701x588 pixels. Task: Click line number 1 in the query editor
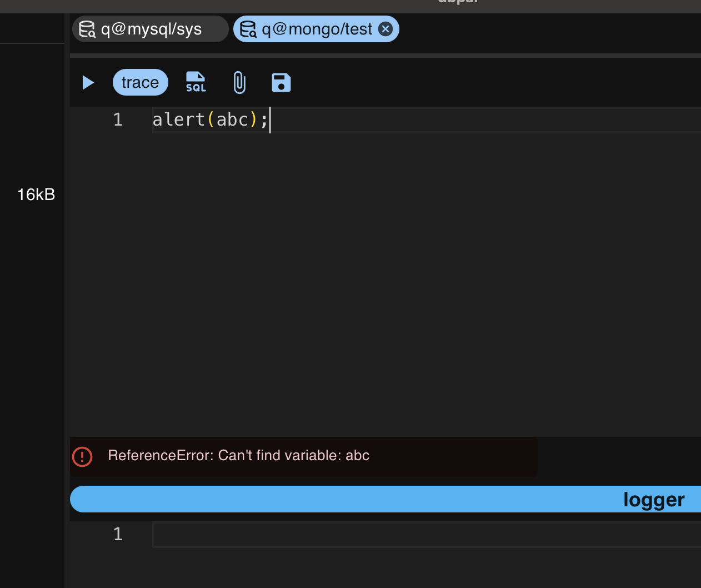coord(118,120)
